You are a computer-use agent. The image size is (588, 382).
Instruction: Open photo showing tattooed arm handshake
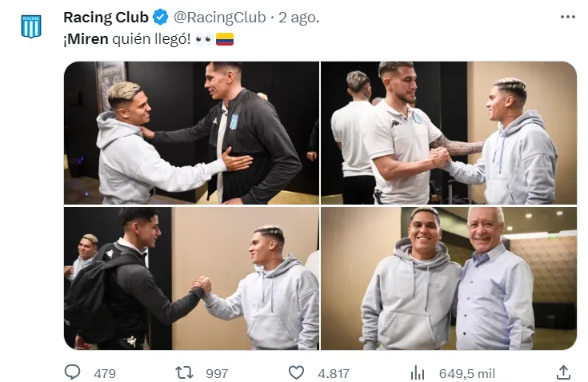point(448,133)
